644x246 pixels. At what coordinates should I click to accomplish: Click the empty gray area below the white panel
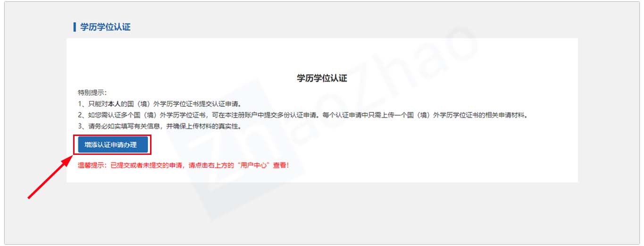point(322,212)
